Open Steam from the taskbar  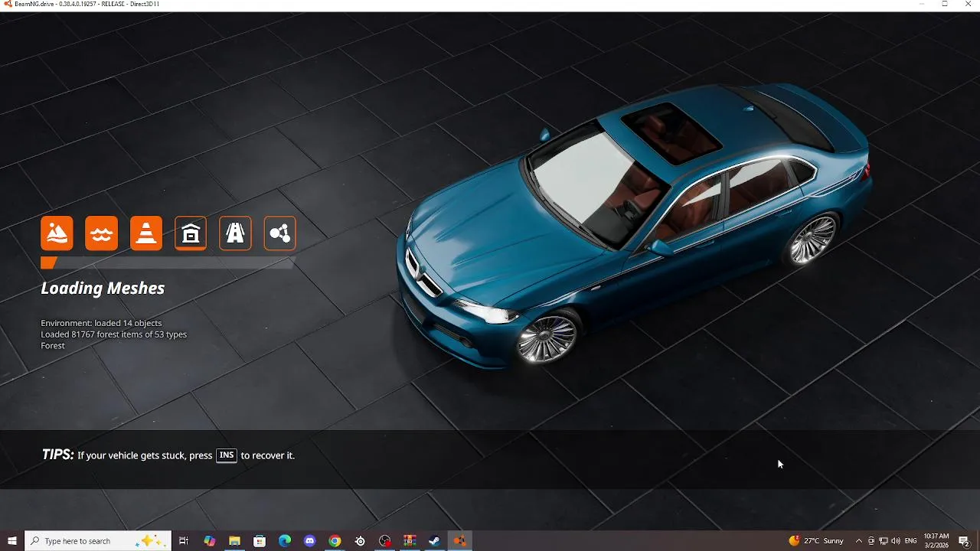(x=434, y=541)
